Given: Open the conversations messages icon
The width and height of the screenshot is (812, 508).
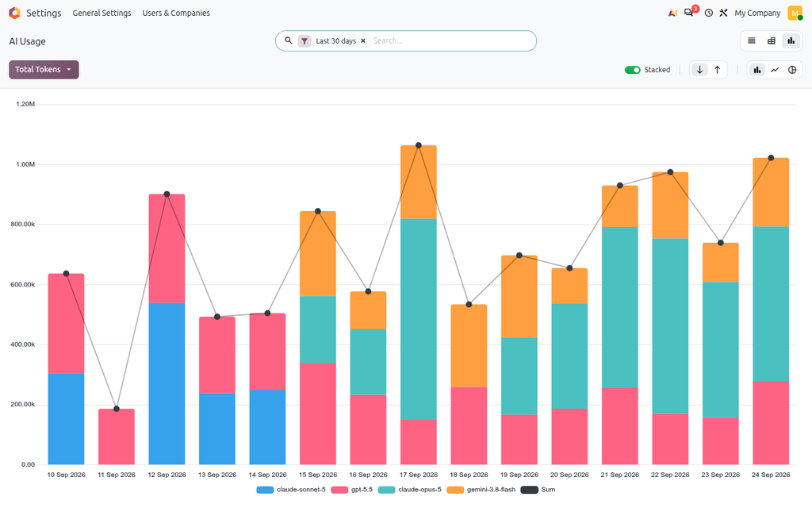Looking at the screenshot, I should click(689, 13).
